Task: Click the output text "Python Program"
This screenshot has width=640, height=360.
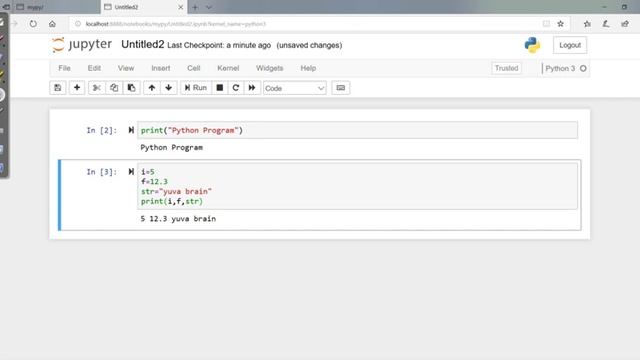Action: 171,147
